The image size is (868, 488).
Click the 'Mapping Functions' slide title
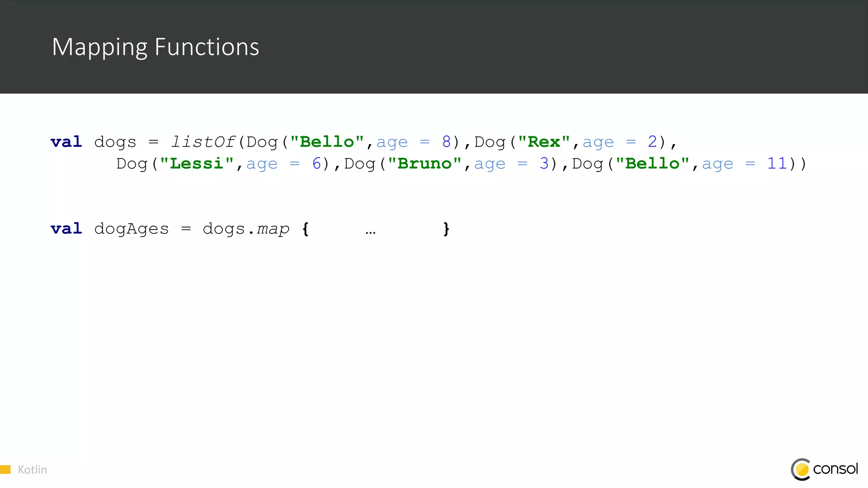[156, 47]
